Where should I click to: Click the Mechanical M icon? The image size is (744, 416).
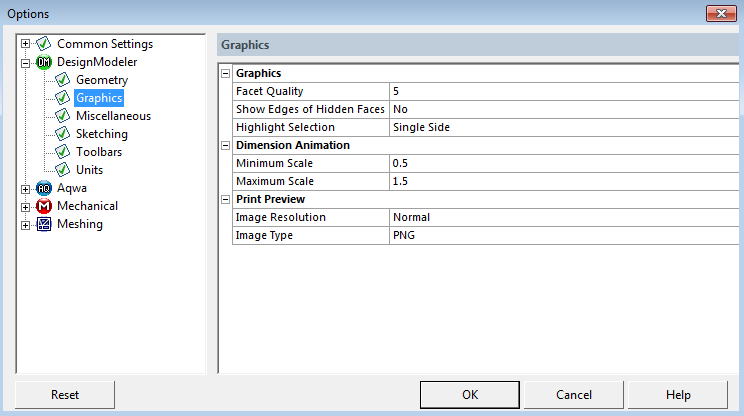point(44,206)
